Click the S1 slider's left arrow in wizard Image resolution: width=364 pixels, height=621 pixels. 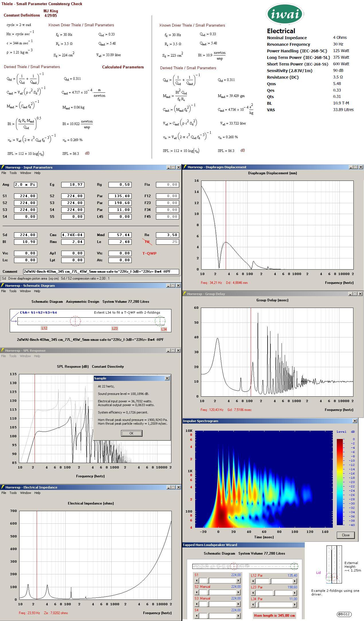[x=197, y=581]
